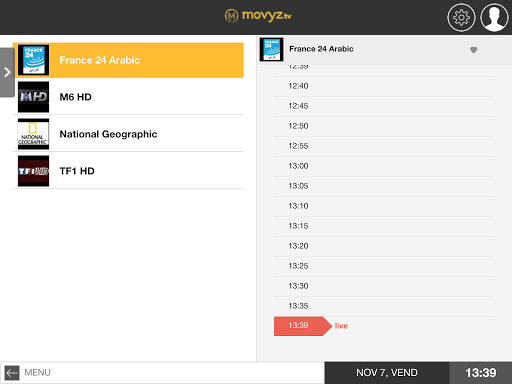
Task: Expand the left side panel chevron
Action: pyautogui.click(x=7, y=72)
